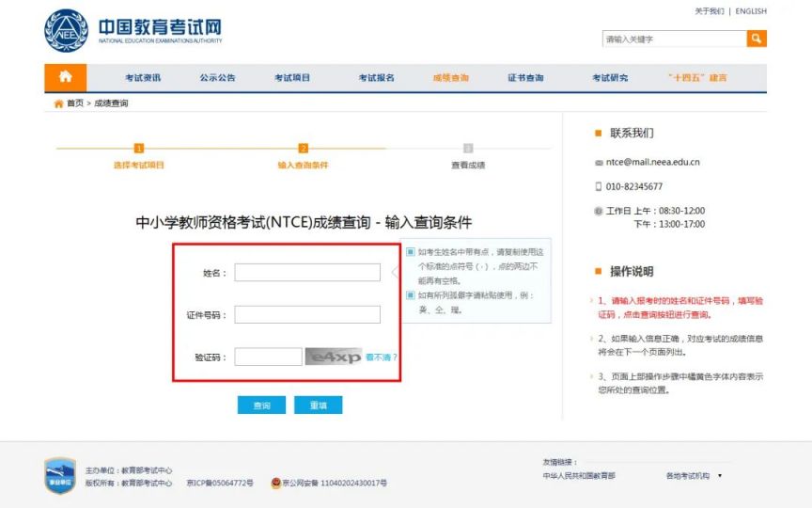This screenshot has width=812, height=508.
Task: Click the 姓名 input field
Action: point(307,273)
